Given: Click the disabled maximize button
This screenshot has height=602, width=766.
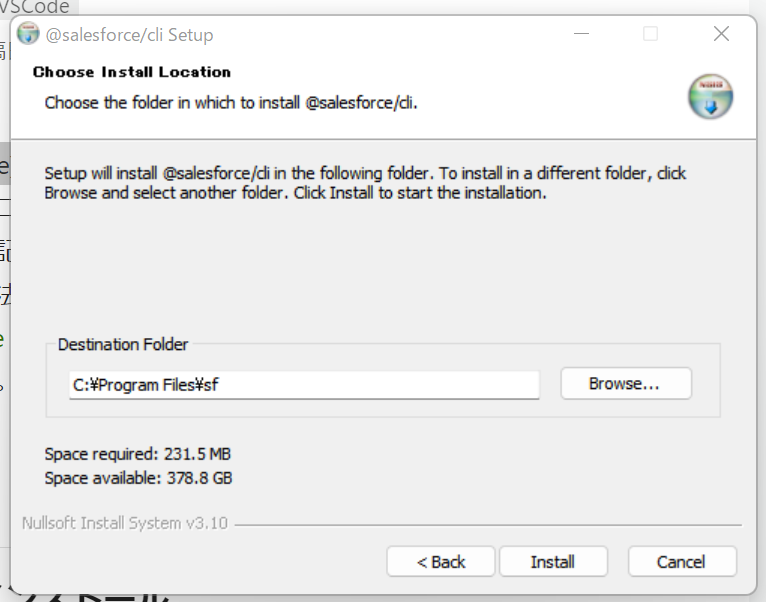Looking at the screenshot, I should coord(650,34).
